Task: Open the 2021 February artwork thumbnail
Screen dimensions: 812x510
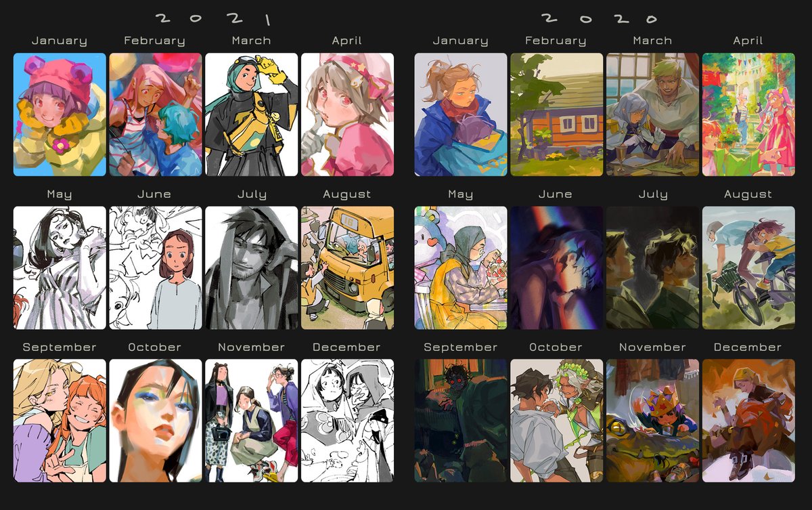Action: [156, 115]
